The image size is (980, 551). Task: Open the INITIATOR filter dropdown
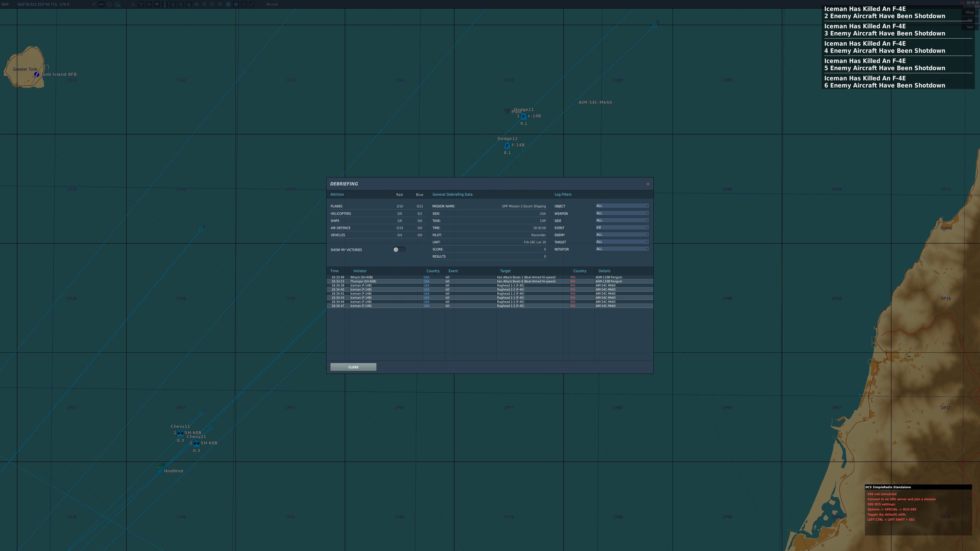point(622,249)
